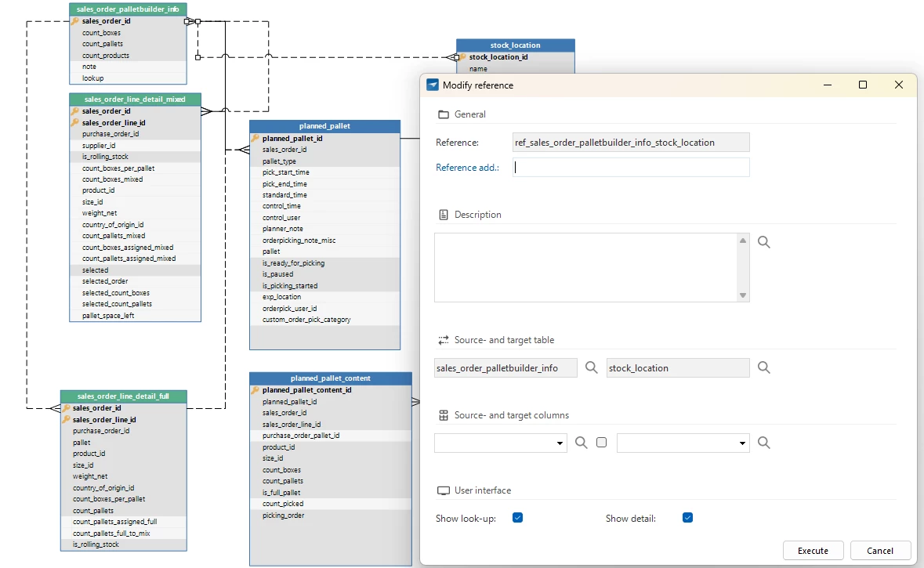The width and height of the screenshot is (924, 568).
Task: Select the sales_order_line_detail_mixed table header
Action: click(x=135, y=99)
